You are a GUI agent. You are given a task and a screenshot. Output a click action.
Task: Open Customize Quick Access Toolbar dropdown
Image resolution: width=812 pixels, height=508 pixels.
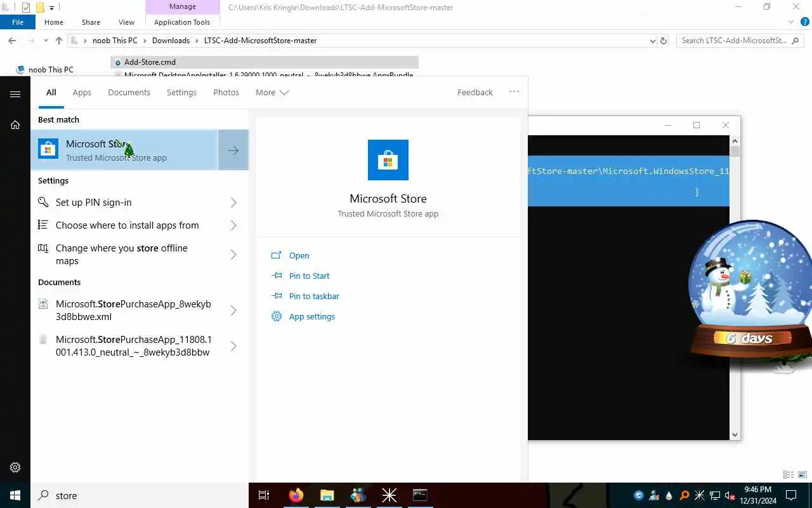click(51, 8)
